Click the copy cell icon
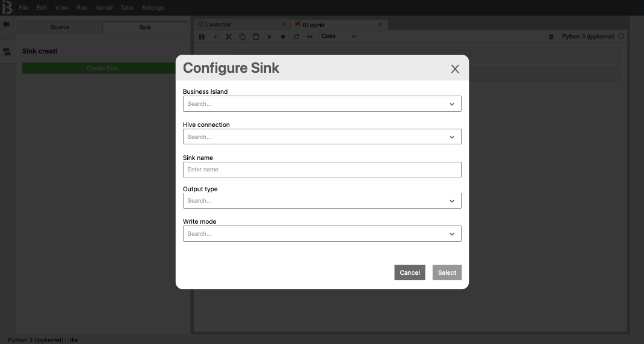Viewport: 644px width, 344px height. (x=242, y=37)
